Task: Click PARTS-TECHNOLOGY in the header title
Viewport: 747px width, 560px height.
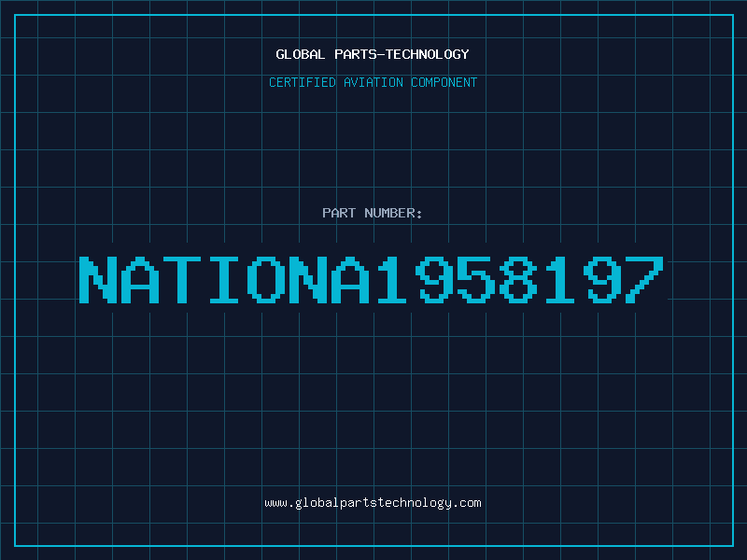Action: click(402, 54)
